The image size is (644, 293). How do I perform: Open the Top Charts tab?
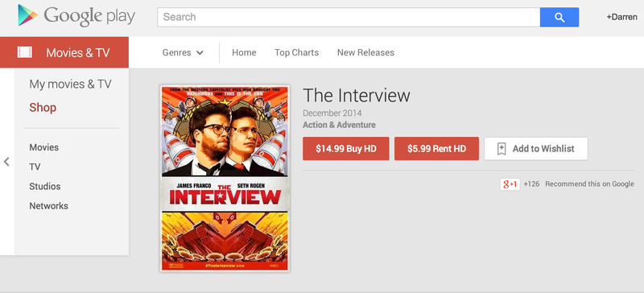296,52
